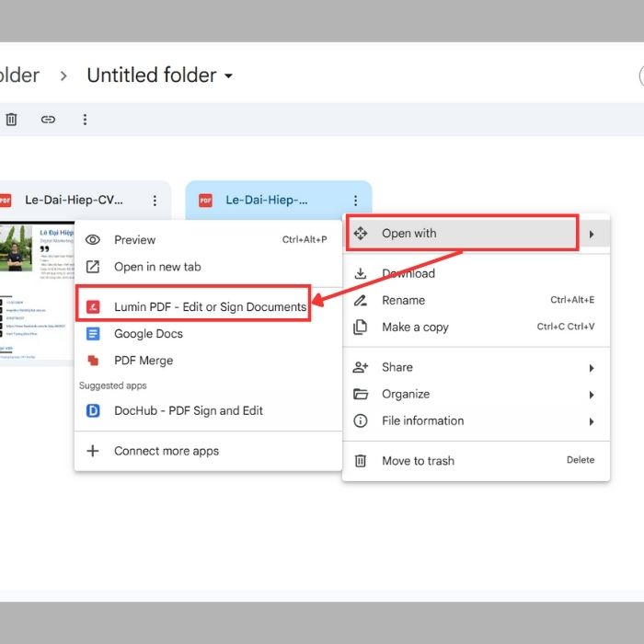Click the Rename pencil icon
This screenshot has height=644, width=644.
click(361, 300)
